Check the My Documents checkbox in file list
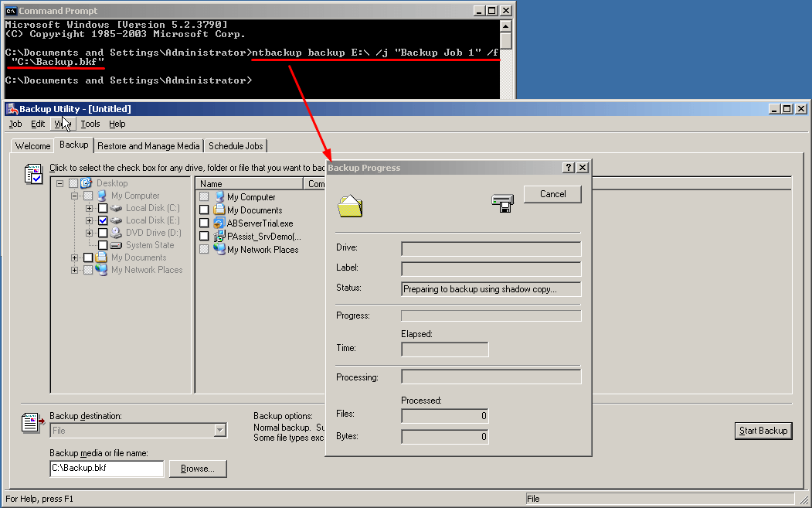 pyautogui.click(x=204, y=210)
